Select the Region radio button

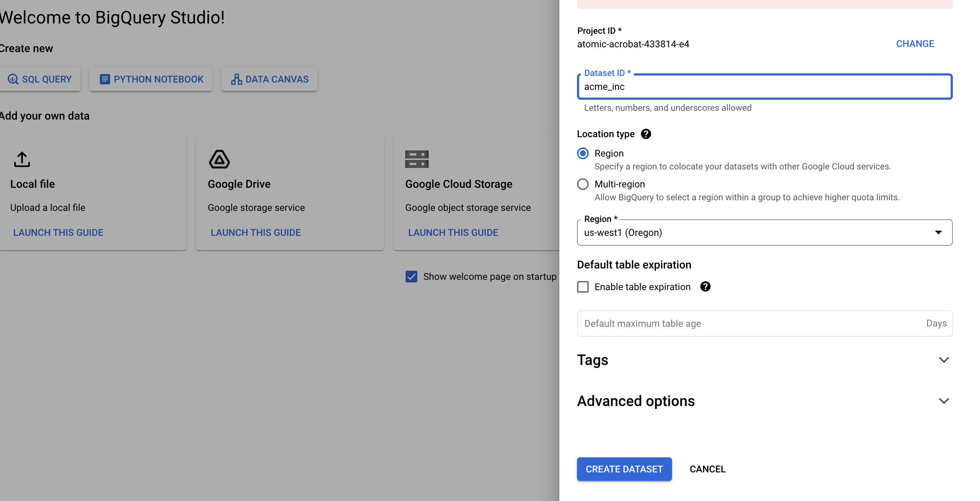tap(582, 153)
